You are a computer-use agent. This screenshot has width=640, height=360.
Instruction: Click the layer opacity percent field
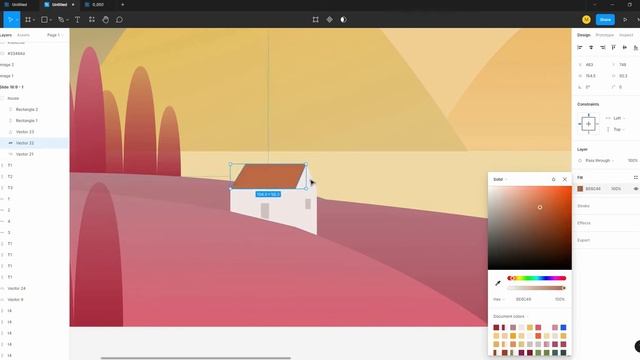632,160
